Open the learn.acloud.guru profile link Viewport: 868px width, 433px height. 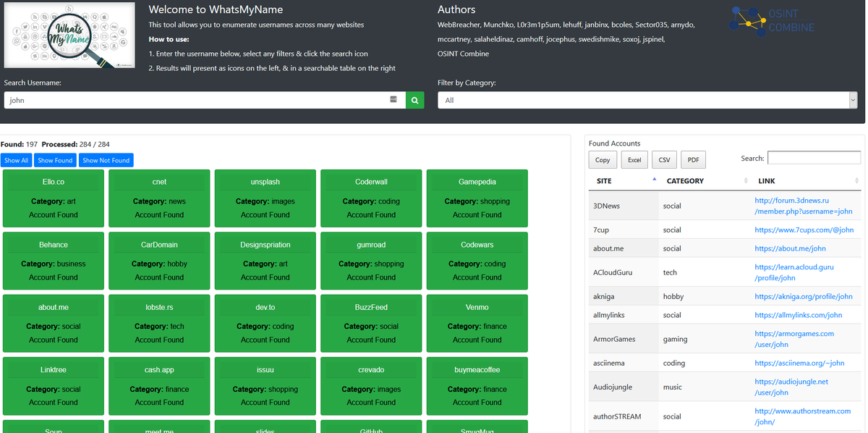793,272
